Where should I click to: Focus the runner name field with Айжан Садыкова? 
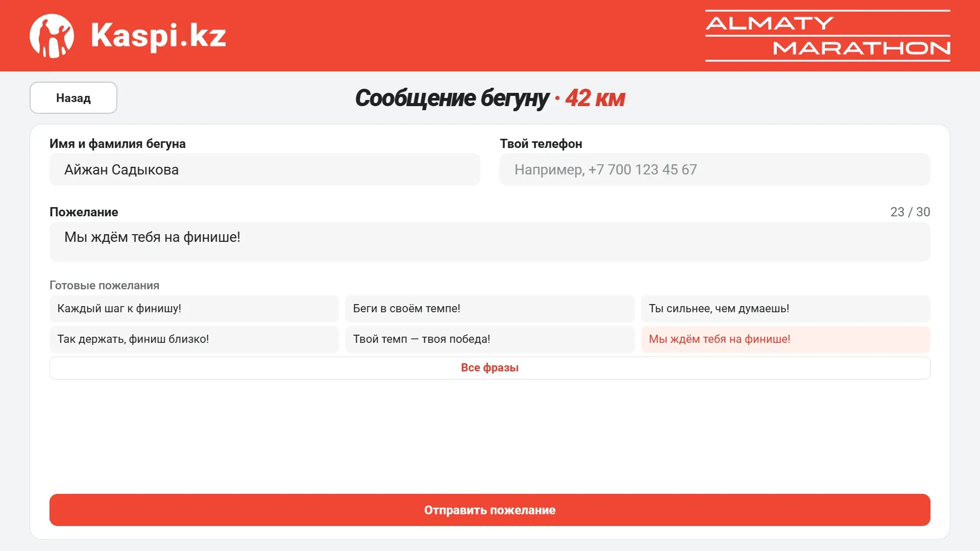(265, 169)
